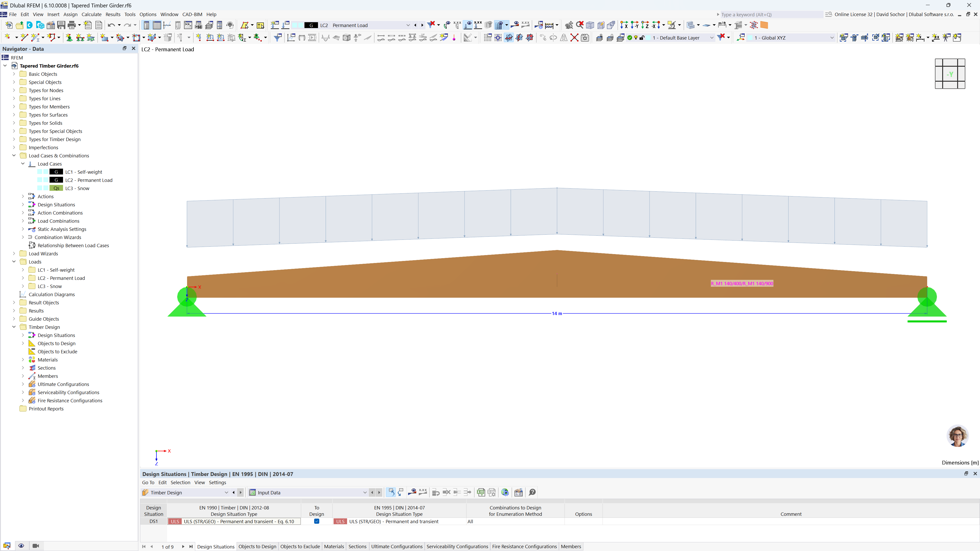Viewport: 980px width, 551px height.
Task: Select the view in X direction icon
Action: click(624, 26)
